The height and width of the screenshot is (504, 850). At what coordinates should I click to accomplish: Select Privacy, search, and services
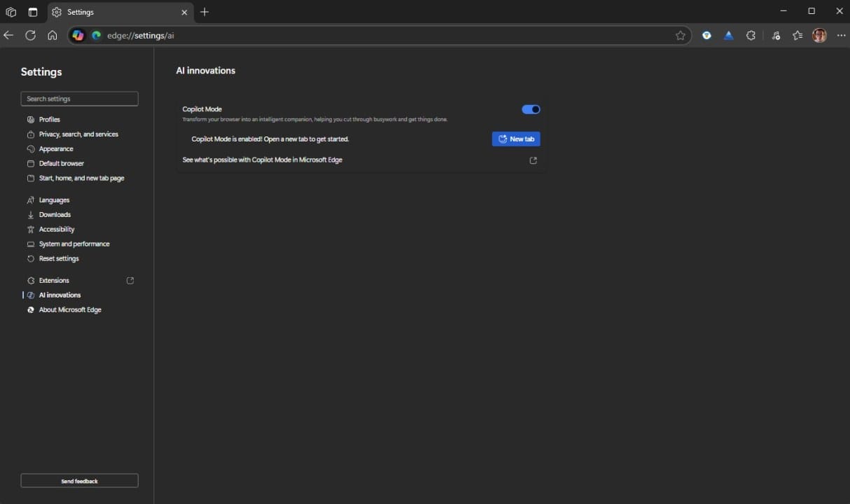coord(78,134)
